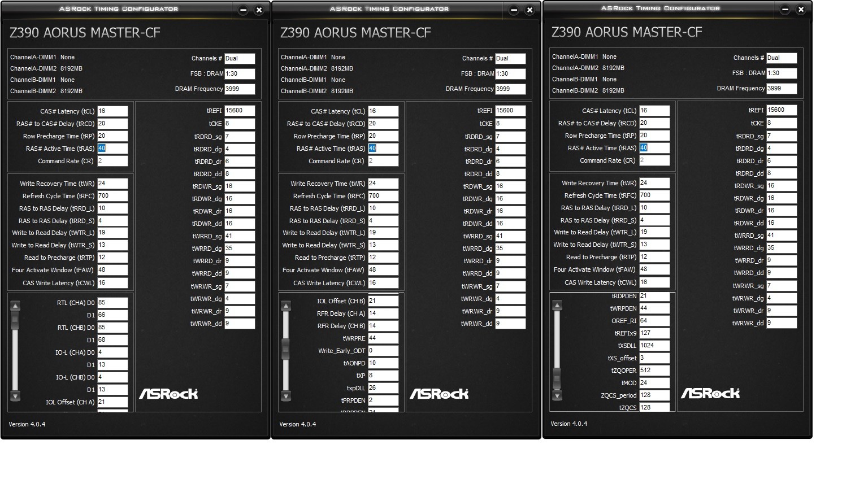The image size is (868, 488).
Task: Click ASRock logo in left window
Action: click(168, 394)
